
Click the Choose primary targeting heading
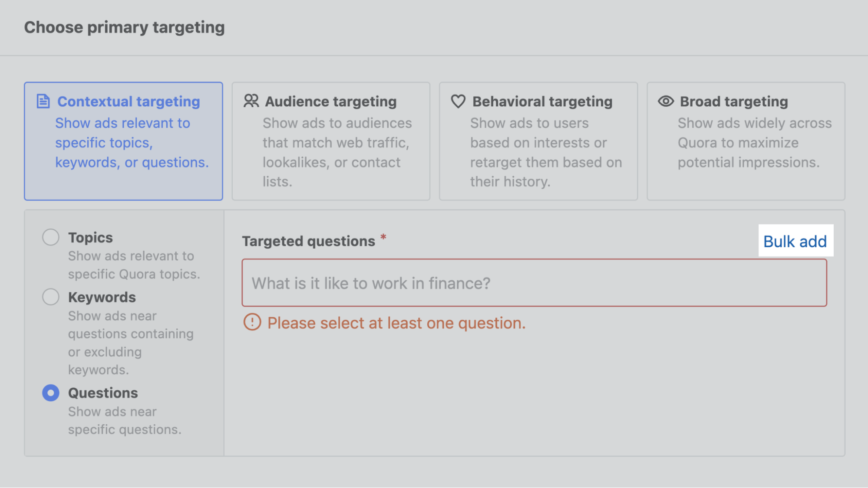tap(125, 27)
